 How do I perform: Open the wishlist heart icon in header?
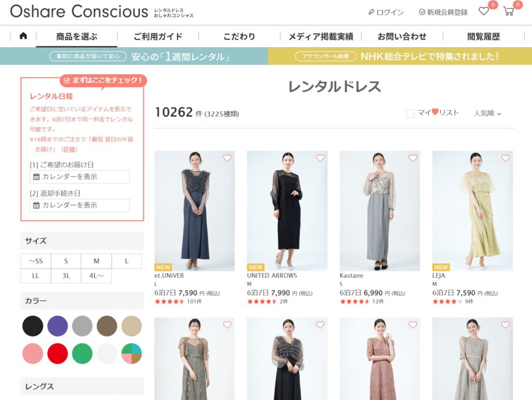click(484, 11)
